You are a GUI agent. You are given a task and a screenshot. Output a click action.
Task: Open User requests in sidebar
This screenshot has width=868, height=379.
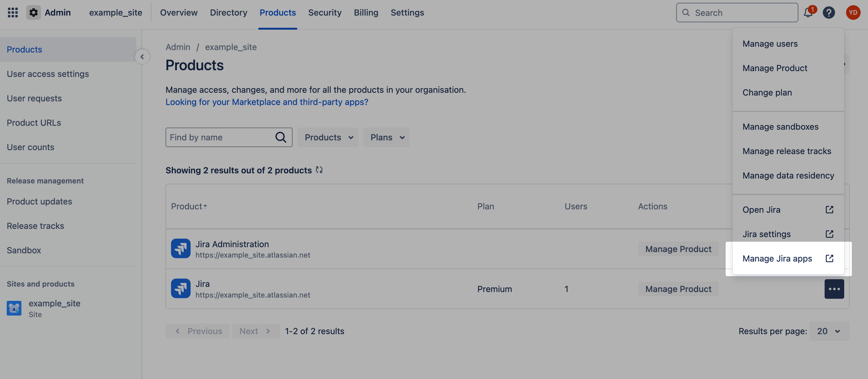coord(68,98)
